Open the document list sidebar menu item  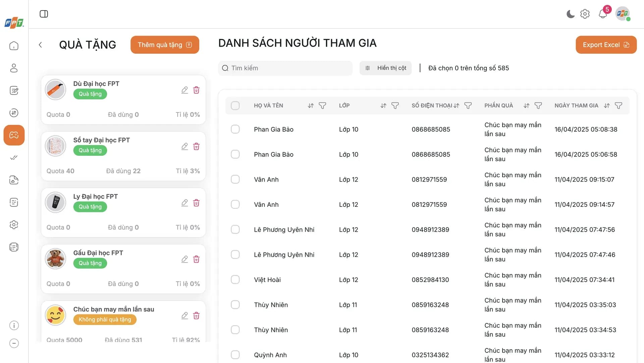coord(14,247)
